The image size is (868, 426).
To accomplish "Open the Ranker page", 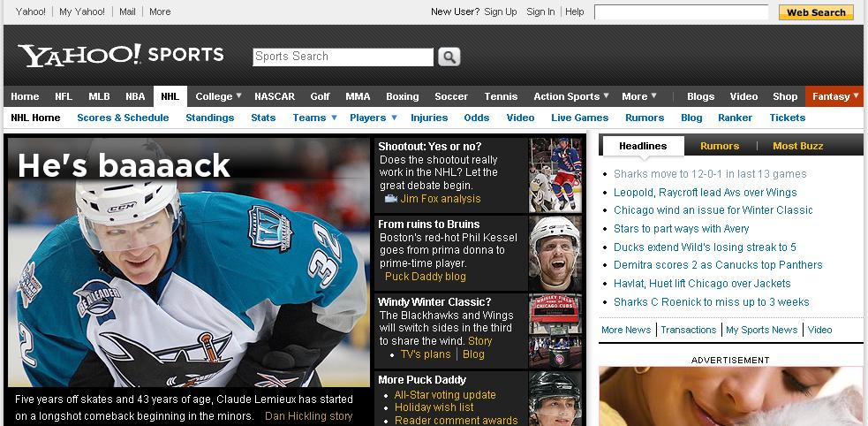I will [x=736, y=118].
